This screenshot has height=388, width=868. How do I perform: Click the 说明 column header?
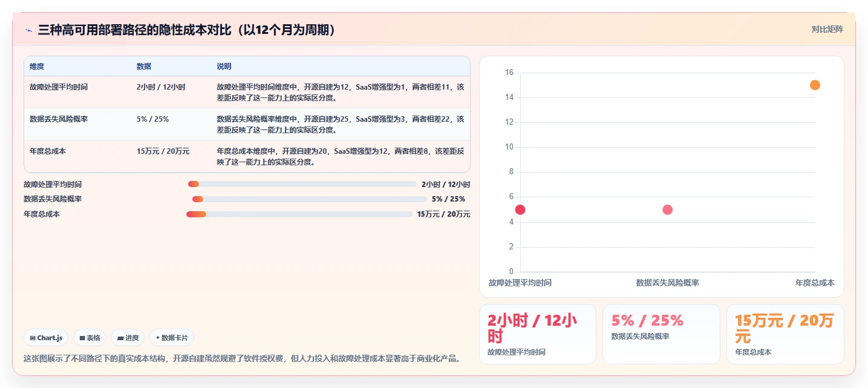click(x=224, y=66)
